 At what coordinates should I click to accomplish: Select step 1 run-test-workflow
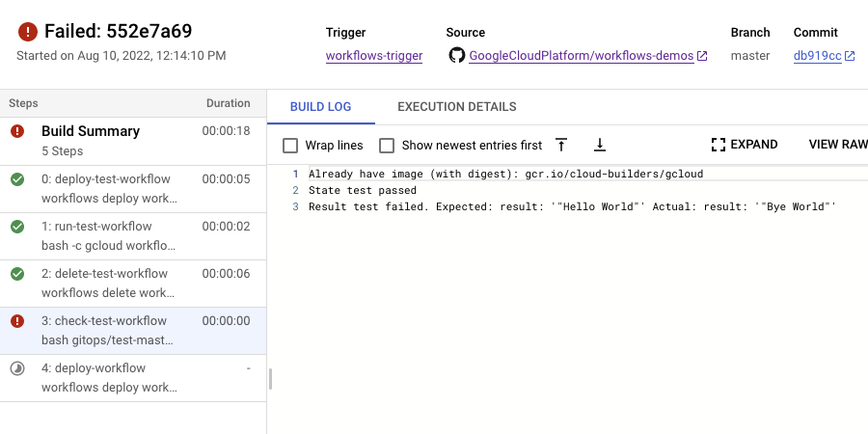pos(96,227)
